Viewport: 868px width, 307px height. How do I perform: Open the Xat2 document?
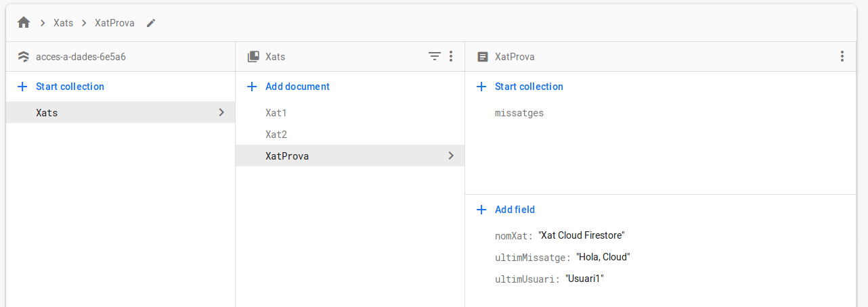tap(276, 135)
